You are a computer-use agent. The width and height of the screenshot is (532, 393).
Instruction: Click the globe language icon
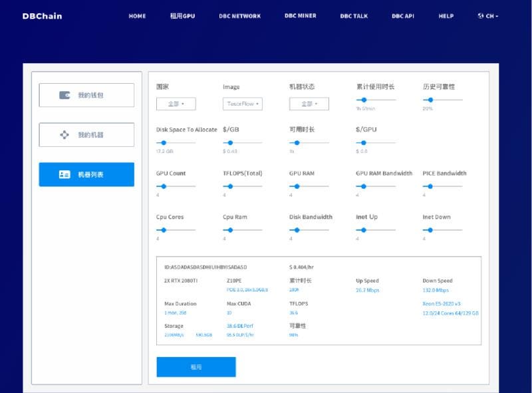click(x=480, y=15)
